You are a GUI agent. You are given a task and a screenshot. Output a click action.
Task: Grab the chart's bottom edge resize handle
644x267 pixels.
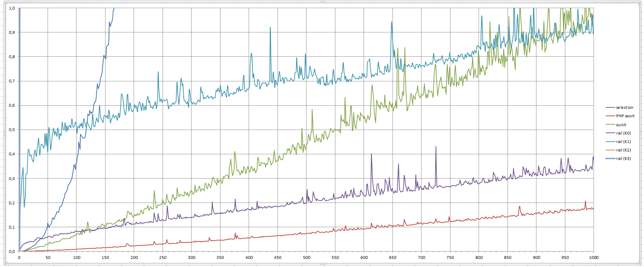click(x=322, y=265)
